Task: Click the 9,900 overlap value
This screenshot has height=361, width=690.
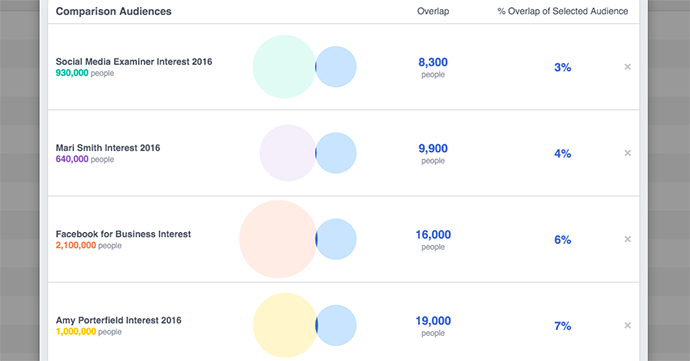Action: tap(433, 149)
